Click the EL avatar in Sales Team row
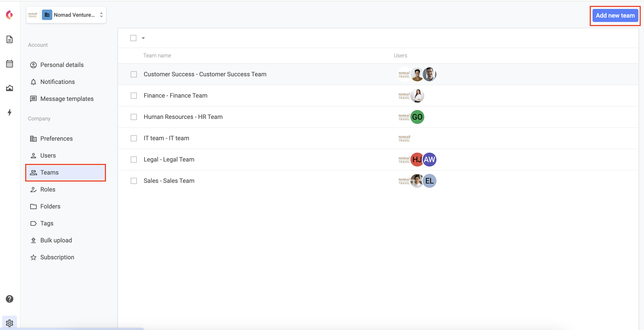644x330 pixels. point(429,181)
